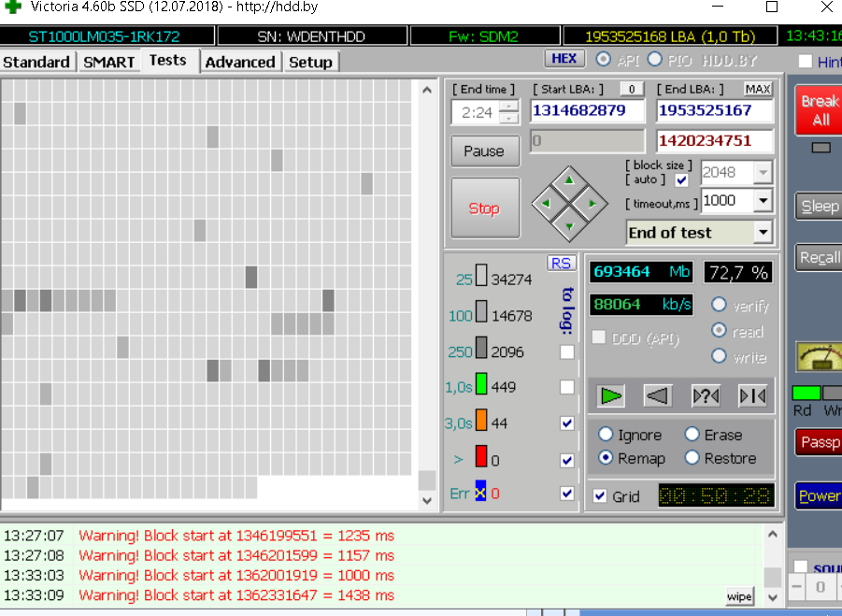Click the 100 ms gray block icon
The image size is (842, 616).
pos(481,311)
